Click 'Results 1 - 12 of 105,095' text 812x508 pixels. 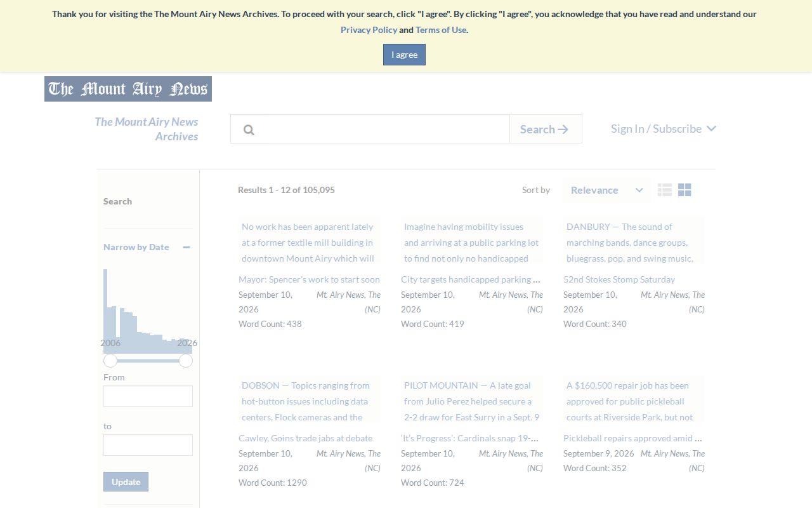click(x=286, y=190)
